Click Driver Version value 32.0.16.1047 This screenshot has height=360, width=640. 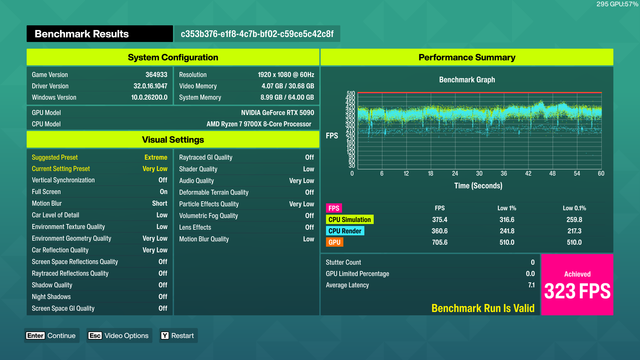[150, 86]
